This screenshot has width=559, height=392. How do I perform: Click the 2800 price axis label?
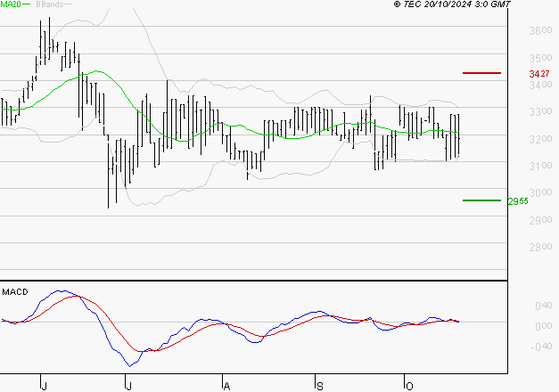(540, 247)
